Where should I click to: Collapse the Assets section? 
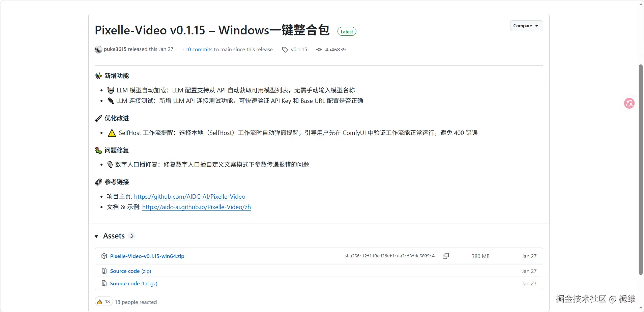(x=96, y=236)
